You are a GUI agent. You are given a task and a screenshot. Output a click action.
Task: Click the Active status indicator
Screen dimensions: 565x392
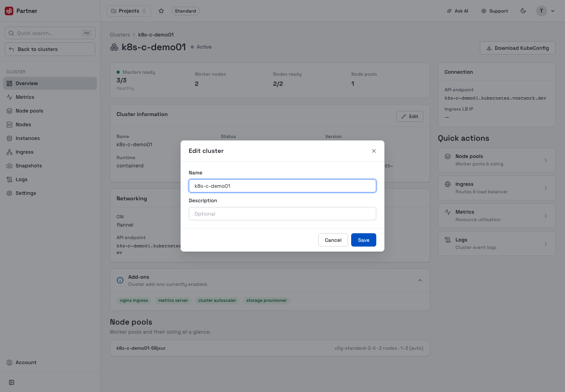tap(201, 47)
